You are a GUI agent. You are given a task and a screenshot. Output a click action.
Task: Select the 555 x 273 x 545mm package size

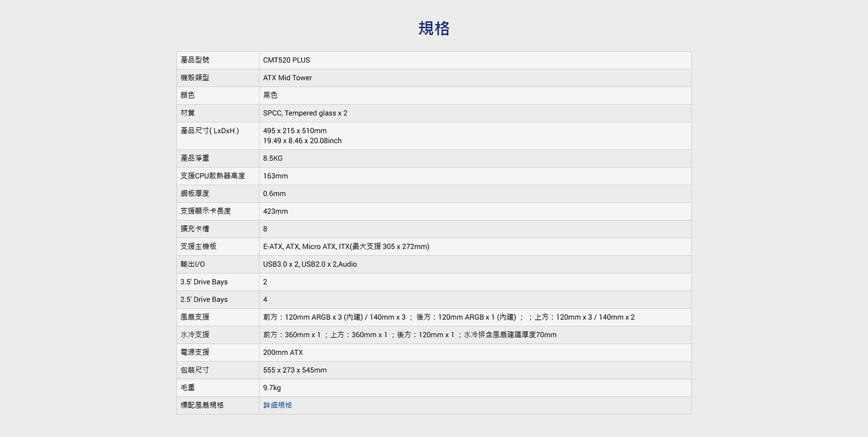point(295,371)
